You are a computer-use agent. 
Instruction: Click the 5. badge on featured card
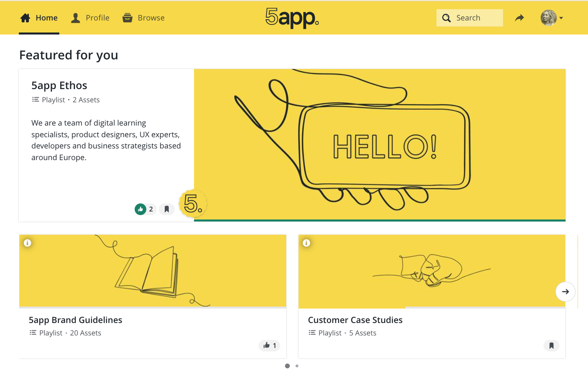point(193,203)
